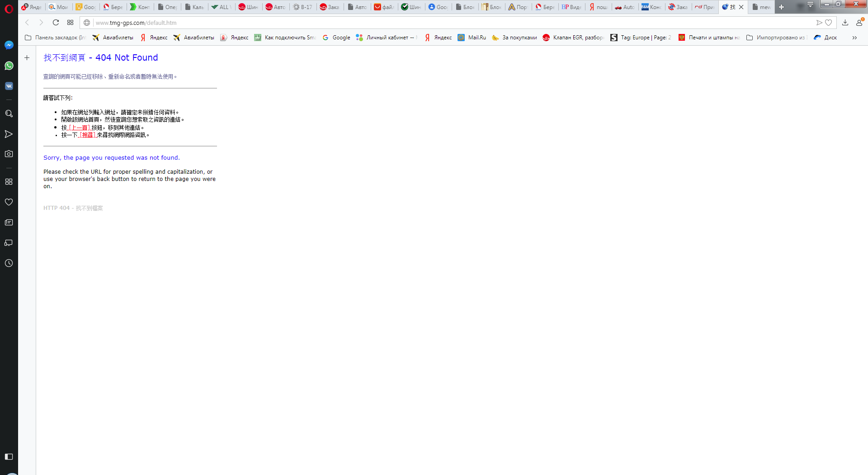Open WhatsApp in the sidebar
This screenshot has height=475, width=868.
9,66
